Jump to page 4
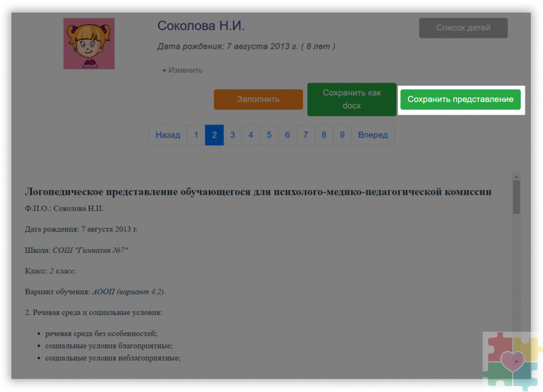The width and height of the screenshot is (543, 392). [250, 135]
